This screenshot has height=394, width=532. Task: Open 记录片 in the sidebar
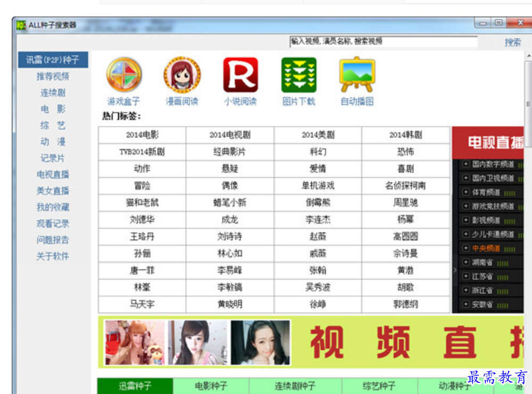[53, 158]
